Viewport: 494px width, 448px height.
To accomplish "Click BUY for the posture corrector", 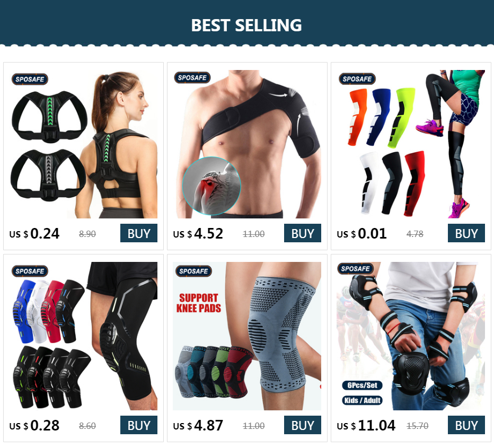I will [139, 233].
